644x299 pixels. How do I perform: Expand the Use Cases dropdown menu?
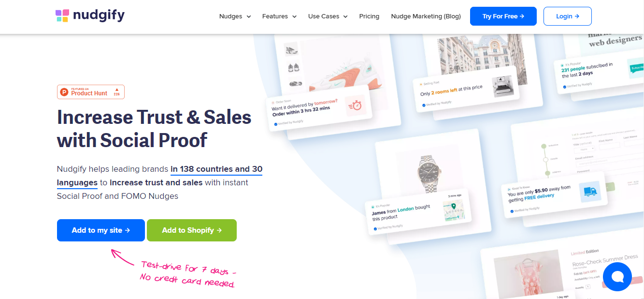[x=328, y=16]
